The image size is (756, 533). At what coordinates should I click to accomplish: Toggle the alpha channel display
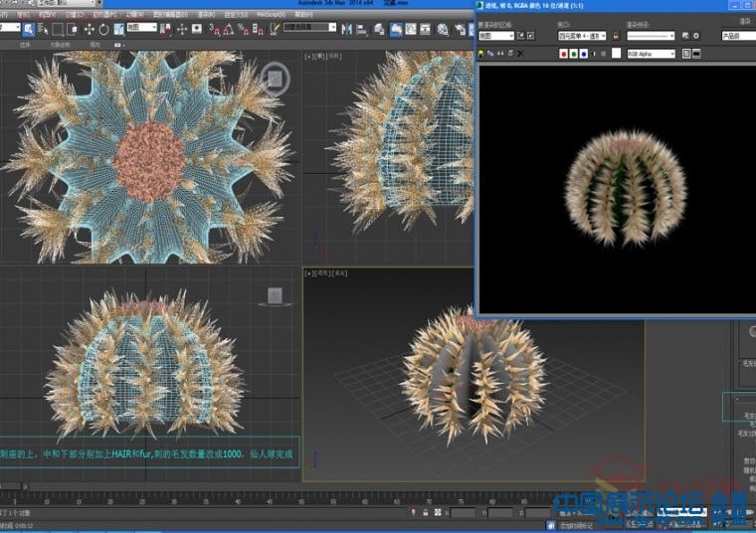594,54
